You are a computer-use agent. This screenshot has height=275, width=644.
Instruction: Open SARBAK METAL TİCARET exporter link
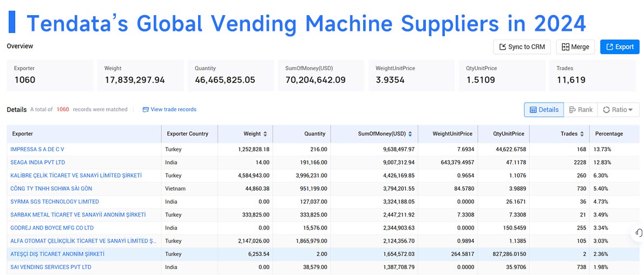(78, 214)
